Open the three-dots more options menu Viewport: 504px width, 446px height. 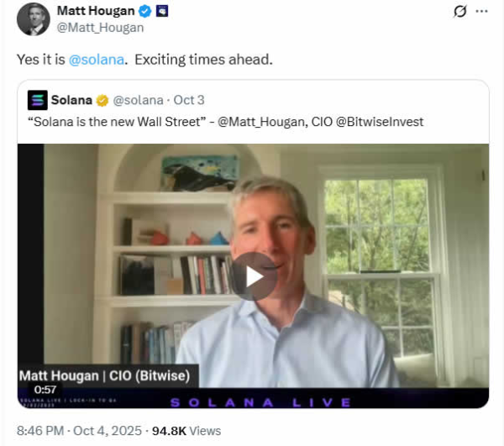[x=481, y=11]
